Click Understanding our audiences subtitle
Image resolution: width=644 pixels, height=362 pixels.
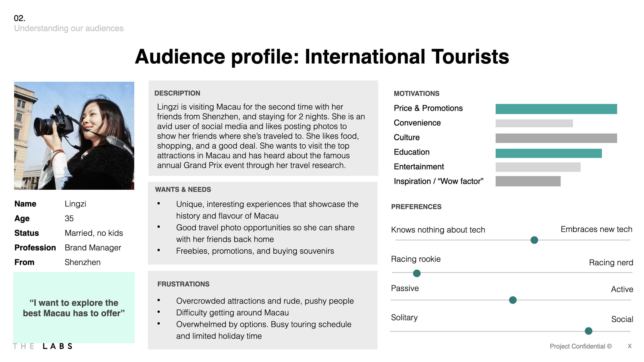pos(69,28)
